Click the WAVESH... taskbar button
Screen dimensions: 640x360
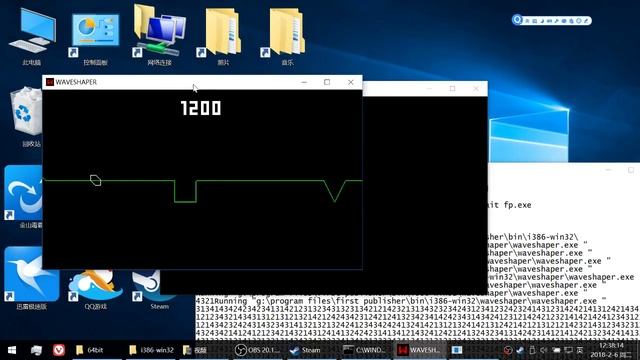[419, 350]
